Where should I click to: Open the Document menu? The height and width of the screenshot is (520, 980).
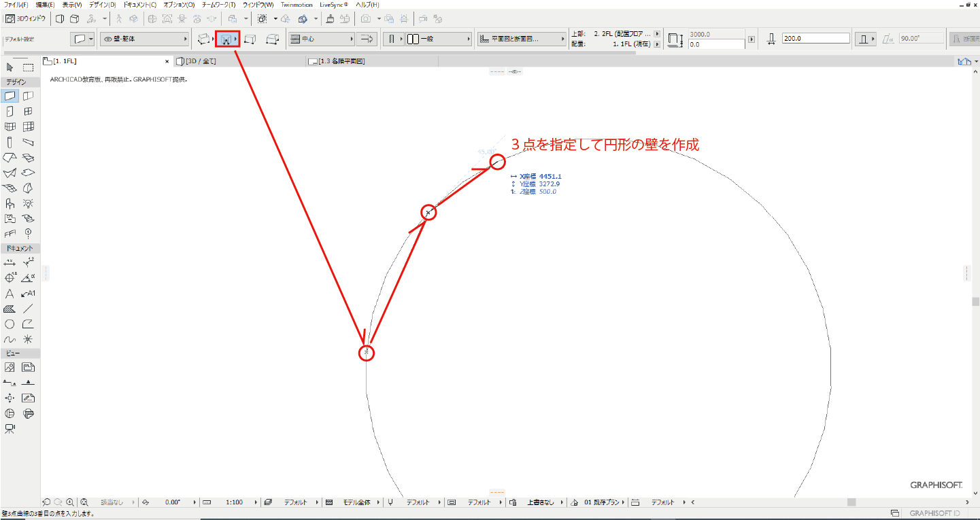click(x=139, y=5)
